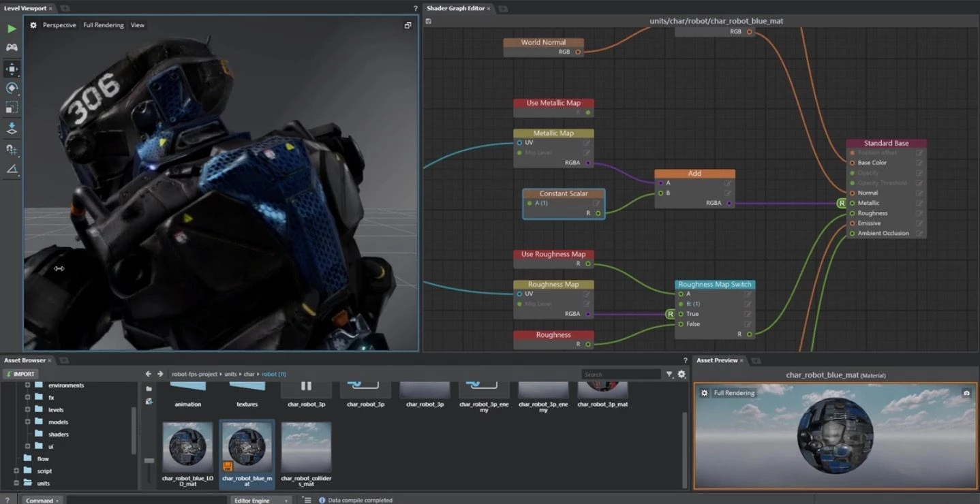Image resolution: width=980 pixels, height=504 pixels.
Task: Select the Rotate tool icon
Action: 12,88
